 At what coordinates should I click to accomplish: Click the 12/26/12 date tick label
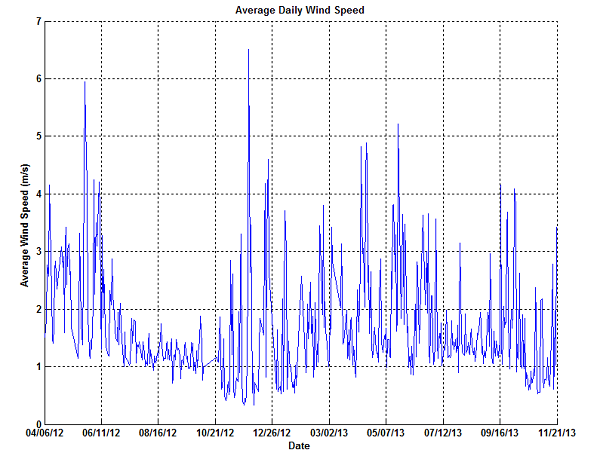[x=272, y=433]
